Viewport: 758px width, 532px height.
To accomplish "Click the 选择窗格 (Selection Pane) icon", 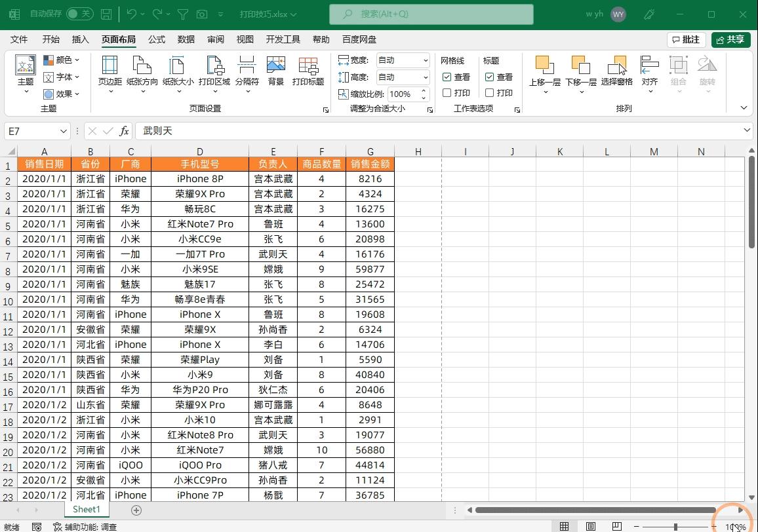I will 617,72.
